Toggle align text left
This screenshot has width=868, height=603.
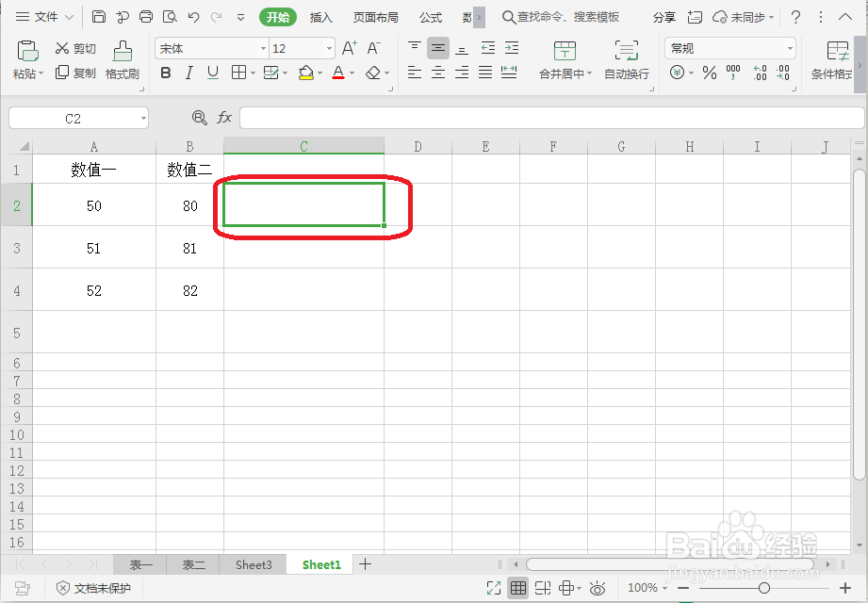click(x=414, y=73)
